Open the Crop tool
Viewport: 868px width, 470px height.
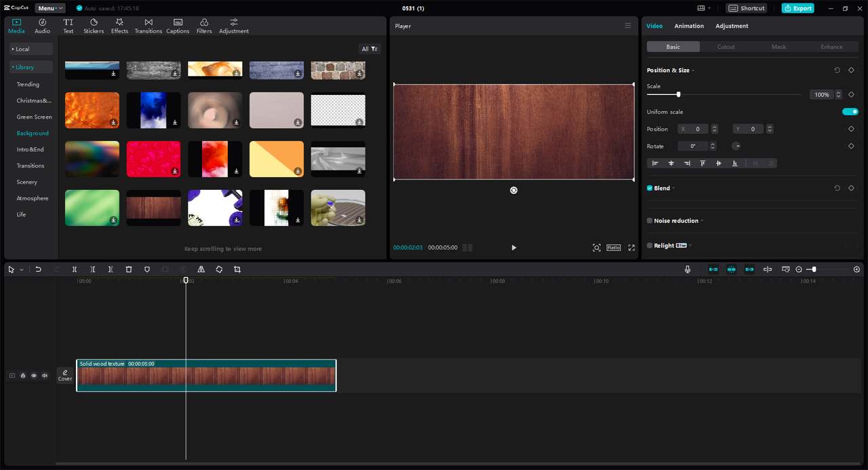[x=237, y=269]
